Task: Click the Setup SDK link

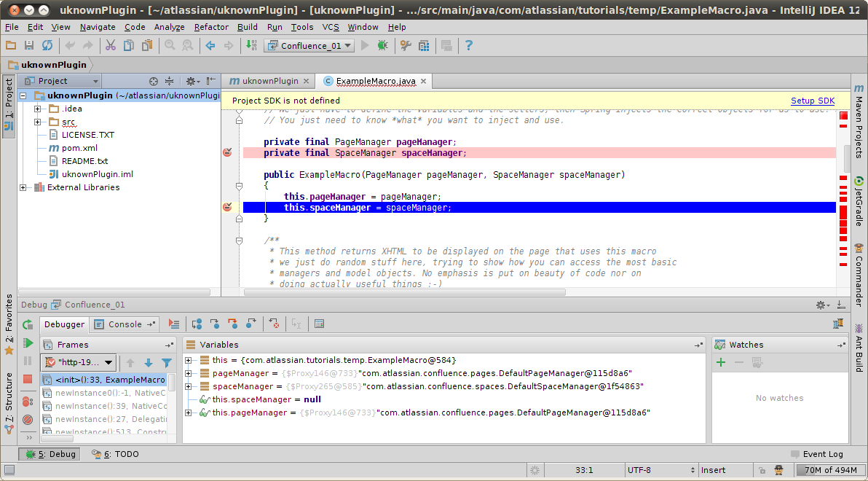Action: point(814,100)
